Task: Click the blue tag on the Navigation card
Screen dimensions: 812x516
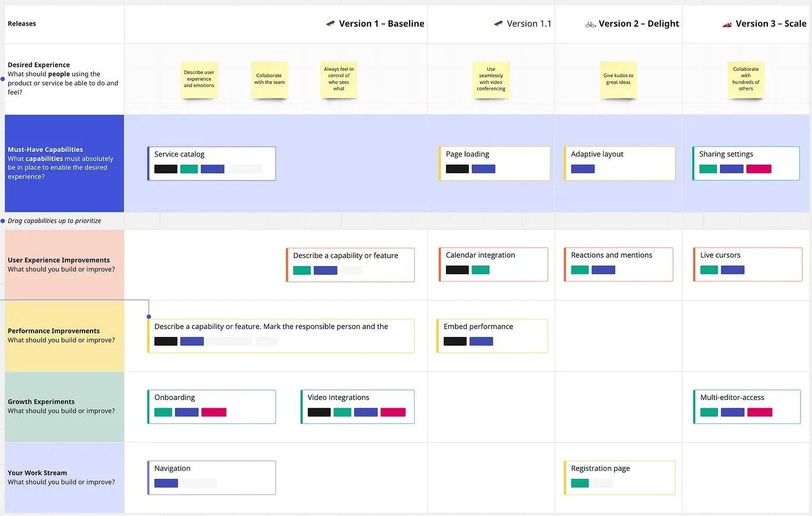Action: click(x=166, y=483)
